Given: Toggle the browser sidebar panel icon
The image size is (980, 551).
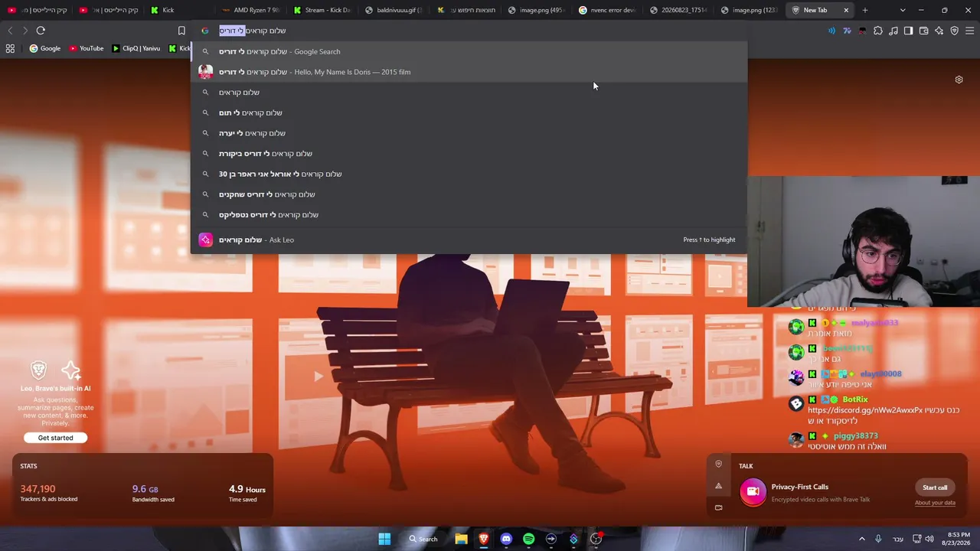Looking at the screenshot, I should click(x=908, y=31).
